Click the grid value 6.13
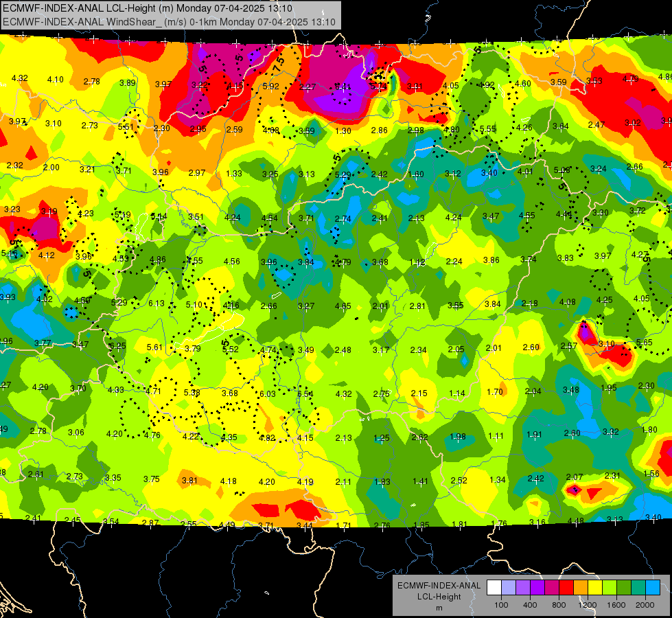The image size is (672, 618). (157, 304)
